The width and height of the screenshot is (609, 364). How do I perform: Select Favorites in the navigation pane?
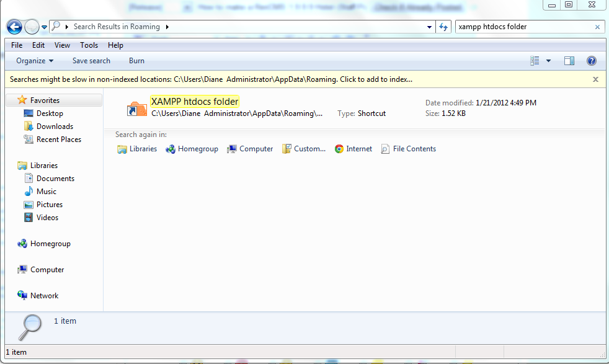(x=55, y=100)
